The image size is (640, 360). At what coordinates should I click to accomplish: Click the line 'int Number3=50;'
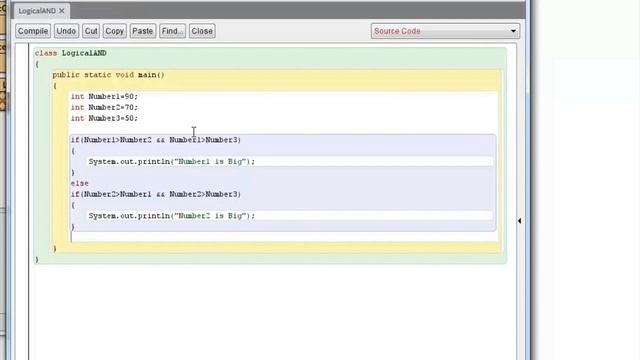104,118
